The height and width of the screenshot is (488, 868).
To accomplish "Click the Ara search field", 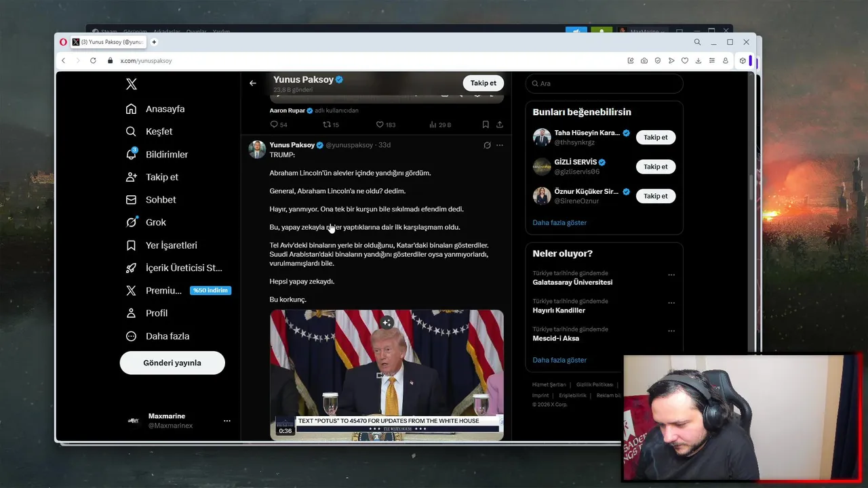I will [604, 83].
